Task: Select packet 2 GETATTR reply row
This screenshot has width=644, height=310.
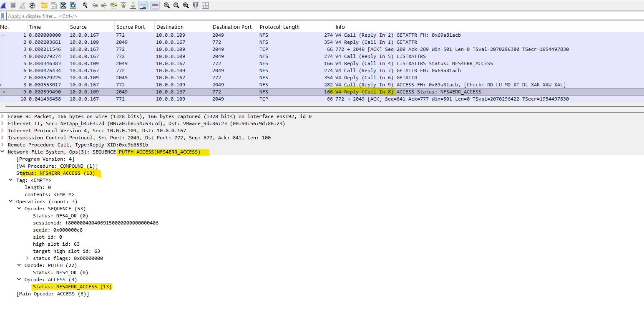Action: coord(322,42)
